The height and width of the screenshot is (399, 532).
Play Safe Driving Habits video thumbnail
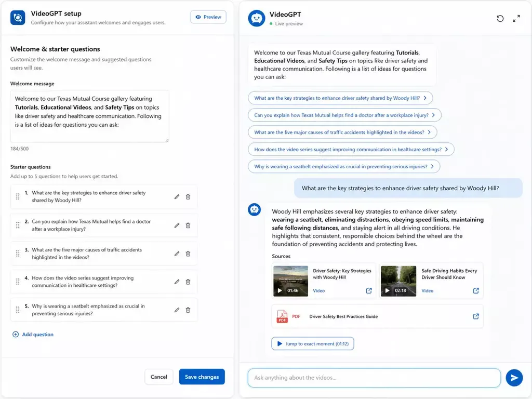coord(398,281)
